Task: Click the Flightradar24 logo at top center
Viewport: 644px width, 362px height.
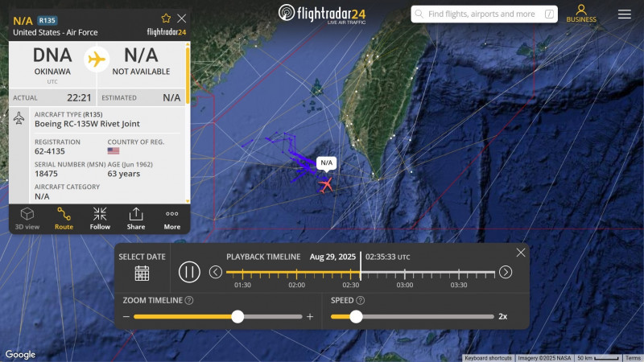Action: [322, 14]
